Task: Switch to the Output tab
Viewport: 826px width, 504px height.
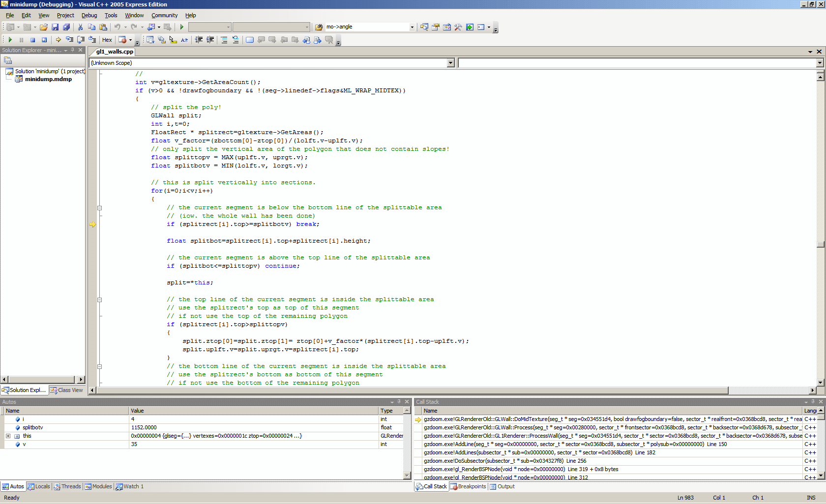Action: tap(502, 486)
